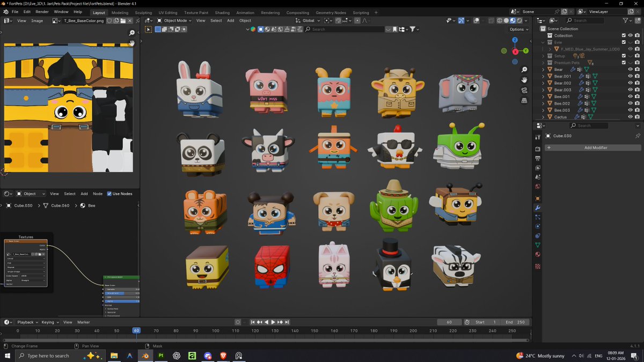Open the World properties tab
Screen dimensions: 644x362
coord(538,187)
